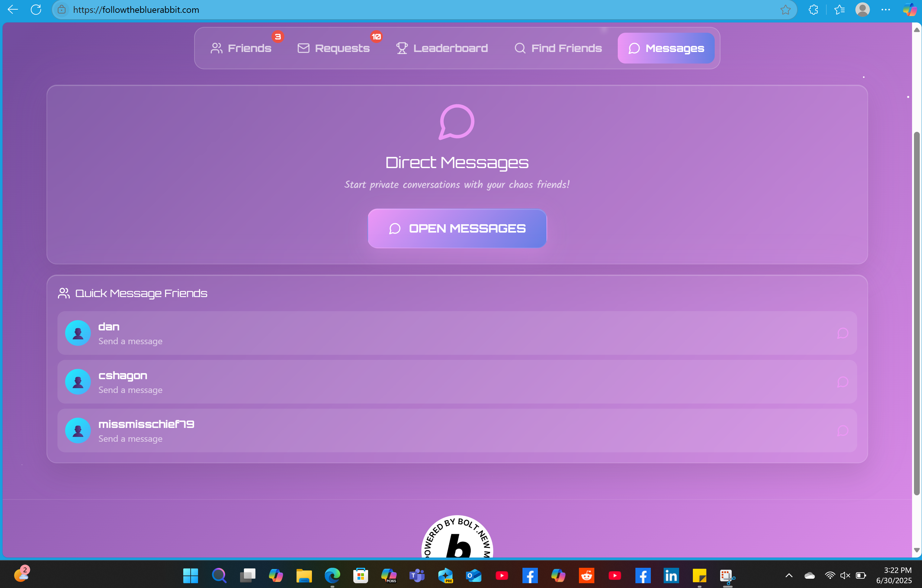Click dan's avatar icon
Viewport: 922px width, 588px height.
[x=78, y=333]
